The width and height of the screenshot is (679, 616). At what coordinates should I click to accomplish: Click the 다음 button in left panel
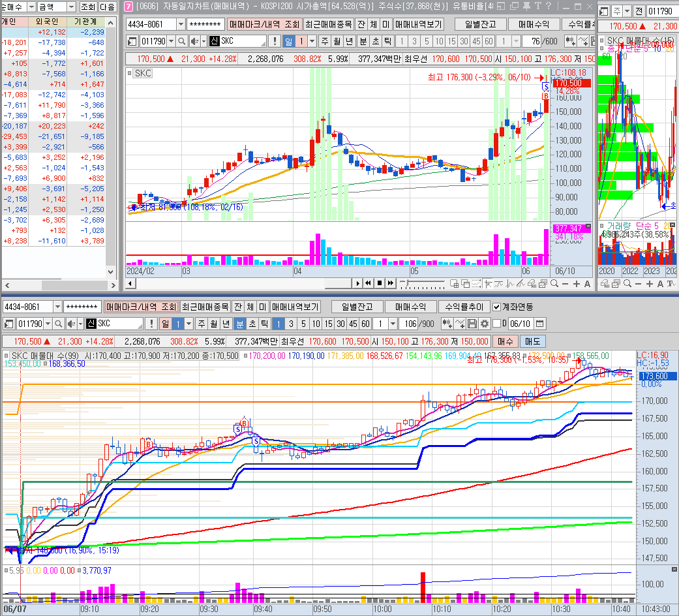107,7
